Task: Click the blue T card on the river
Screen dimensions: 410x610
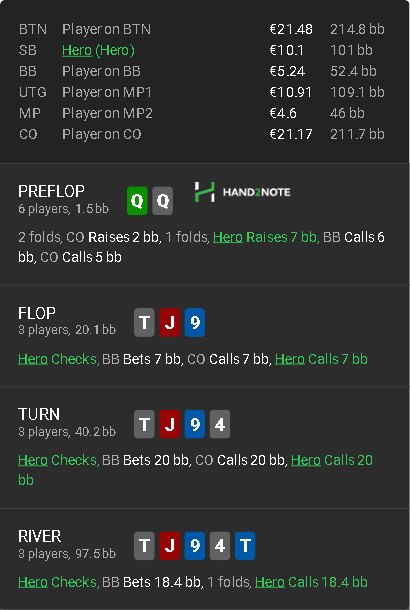Action: [245, 546]
